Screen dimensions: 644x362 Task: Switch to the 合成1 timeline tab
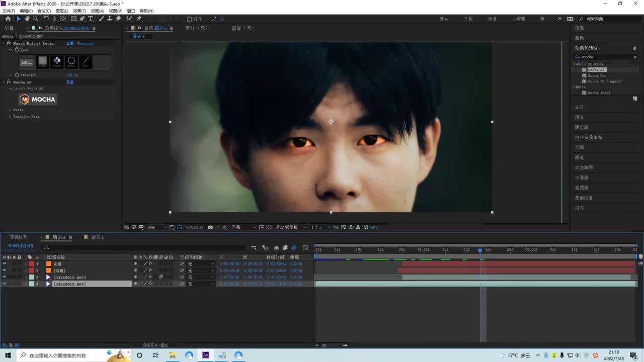(x=97, y=237)
